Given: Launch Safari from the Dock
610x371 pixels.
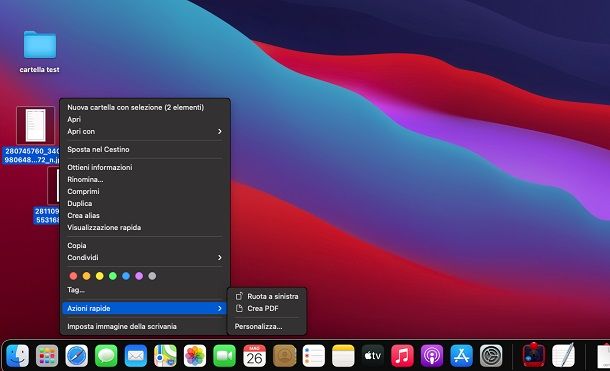Looking at the screenshot, I should [77, 355].
